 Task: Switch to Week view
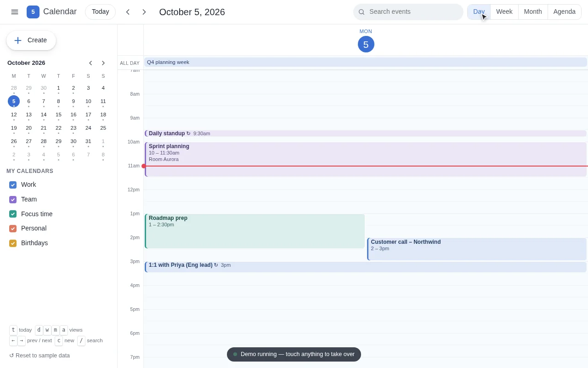pyautogui.click(x=504, y=12)
